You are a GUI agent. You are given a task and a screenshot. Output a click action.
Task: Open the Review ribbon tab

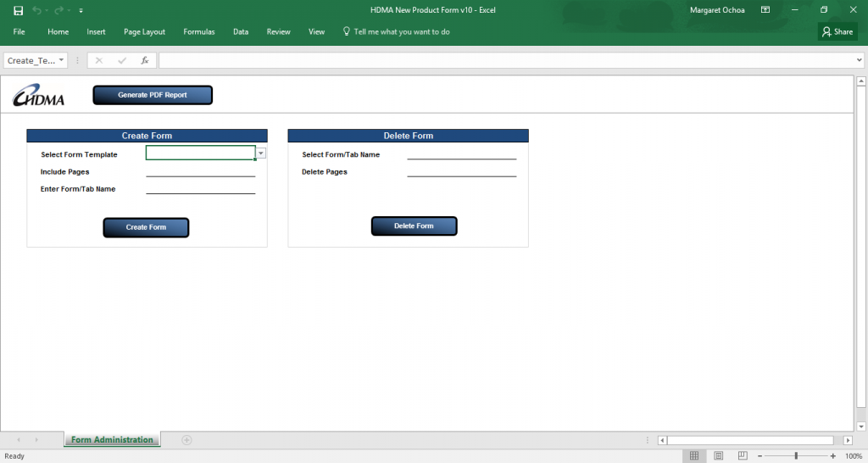coord(278,31)
